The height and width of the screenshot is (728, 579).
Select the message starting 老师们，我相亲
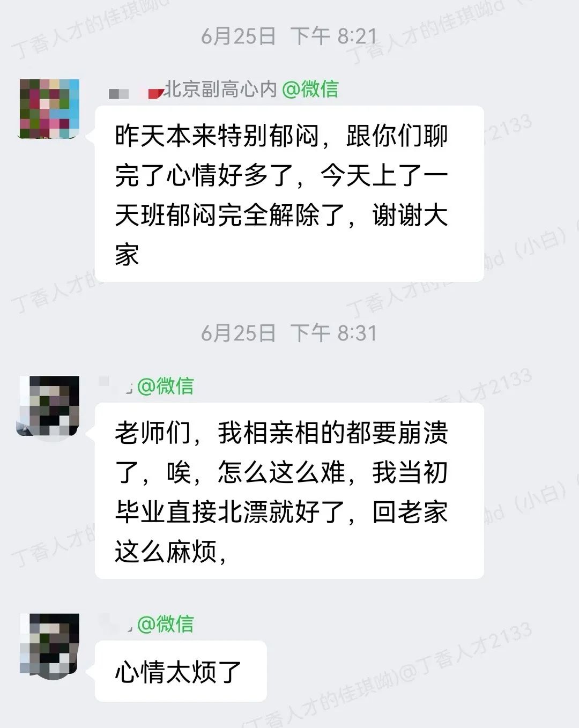click(x=289, y=491)
